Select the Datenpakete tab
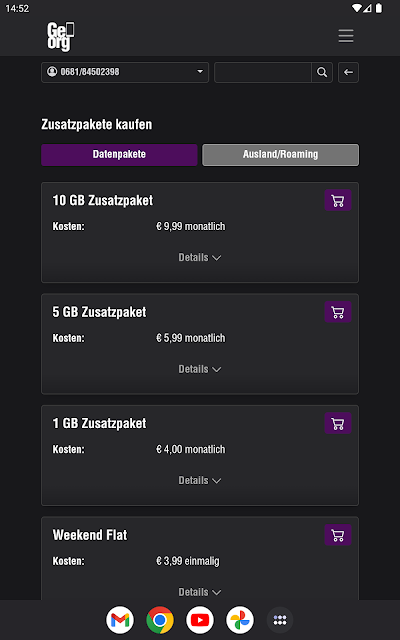The image size is (400, 640). [x=119, y=155]
